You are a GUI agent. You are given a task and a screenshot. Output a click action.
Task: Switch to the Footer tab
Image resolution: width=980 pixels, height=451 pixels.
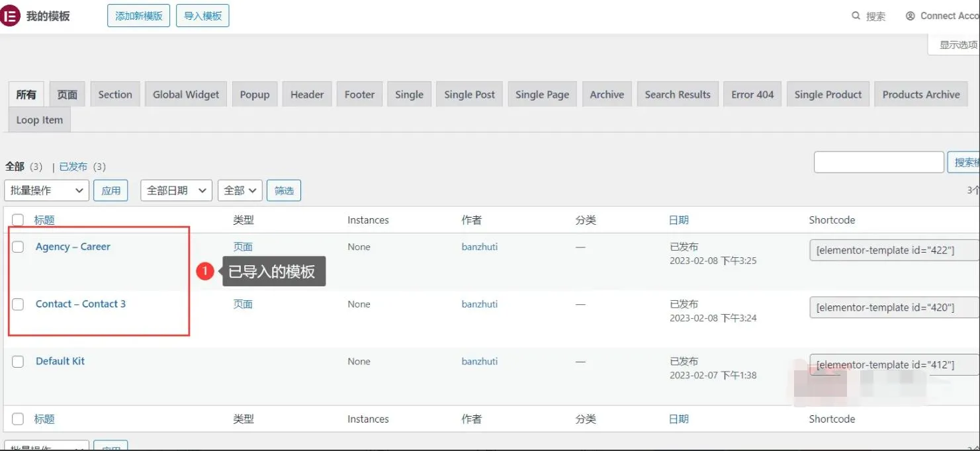[x=359, y=95]
